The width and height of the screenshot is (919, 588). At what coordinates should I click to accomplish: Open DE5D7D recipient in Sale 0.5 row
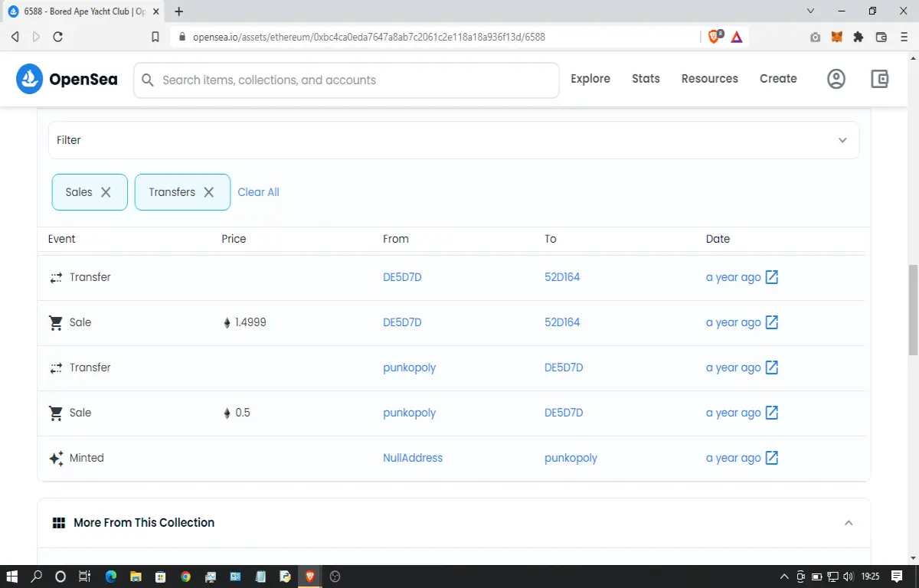(x=564, y=413)
